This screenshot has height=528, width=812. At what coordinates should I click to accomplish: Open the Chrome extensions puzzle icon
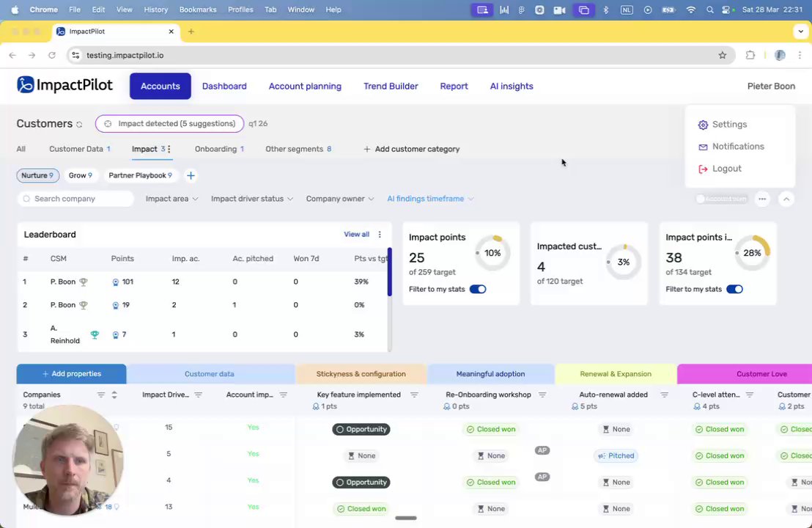750,55
